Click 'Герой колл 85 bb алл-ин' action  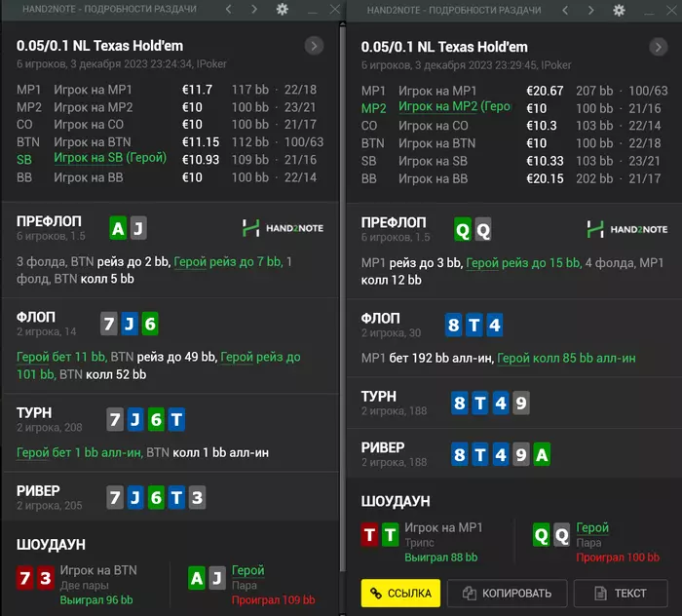566,358
